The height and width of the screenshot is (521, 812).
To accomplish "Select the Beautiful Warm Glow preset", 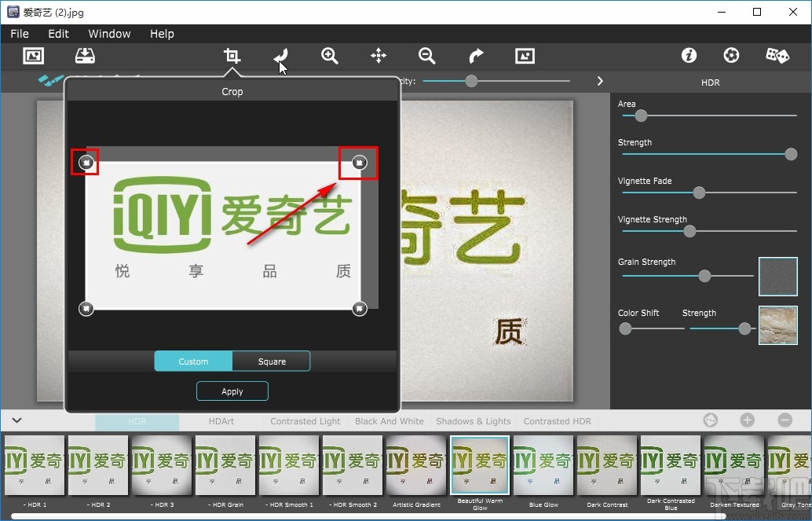I will tap(480, 465).
